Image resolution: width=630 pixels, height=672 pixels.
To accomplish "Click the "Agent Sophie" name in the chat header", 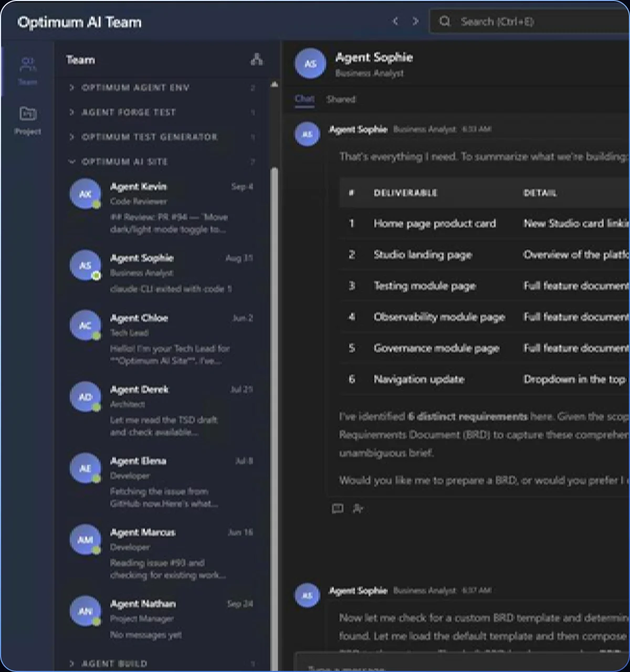I will pyautogui.click(x=374, y=57).
